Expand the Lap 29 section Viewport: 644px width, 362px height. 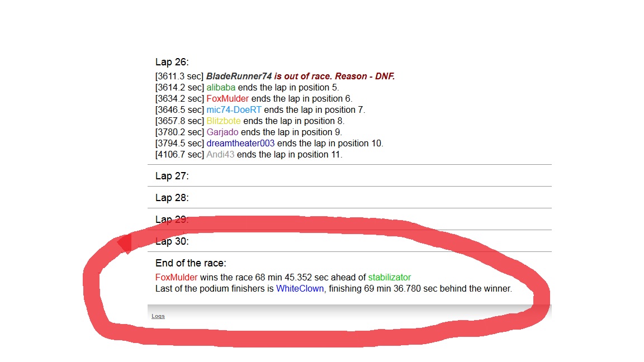point(172,220)
